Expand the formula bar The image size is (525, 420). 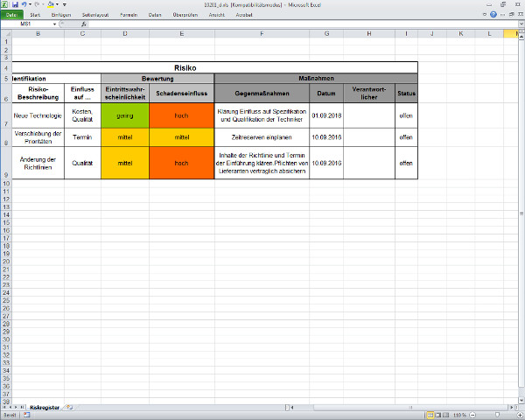point(520,24)
